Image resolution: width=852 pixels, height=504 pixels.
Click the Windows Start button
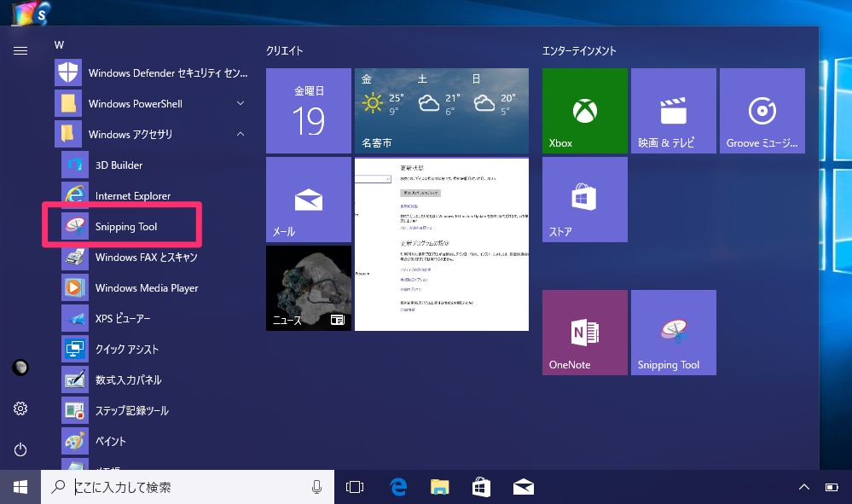(20, 487)
